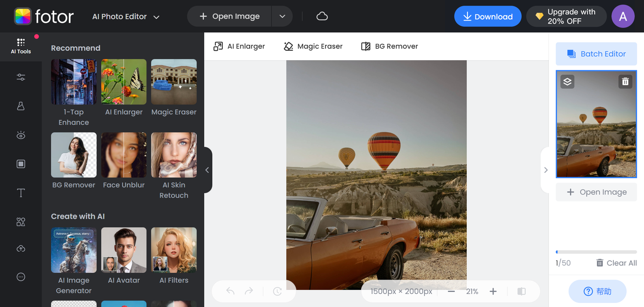Choose 1-Tap Enhance tool
The width and height of the screenshot is (644, 307).
pyautogui.click(x=73, y=93)
